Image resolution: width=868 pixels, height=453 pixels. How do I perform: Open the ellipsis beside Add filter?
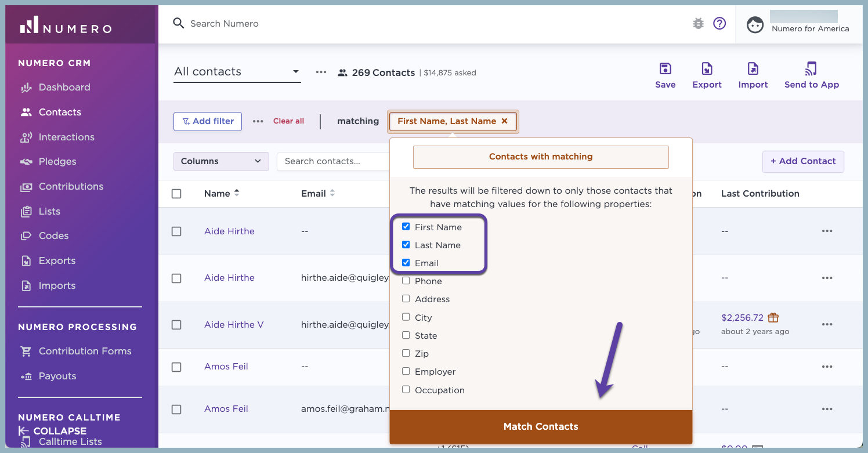(x=258, y=121)
